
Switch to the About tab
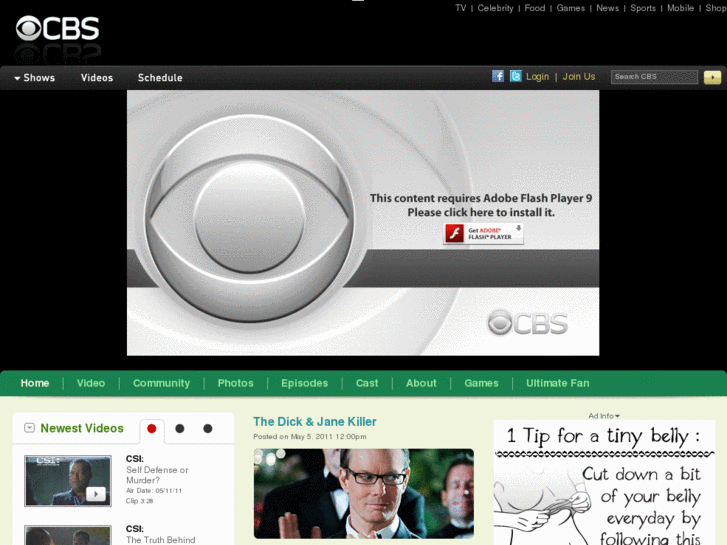pyautogui.click(x=421, y=383)
